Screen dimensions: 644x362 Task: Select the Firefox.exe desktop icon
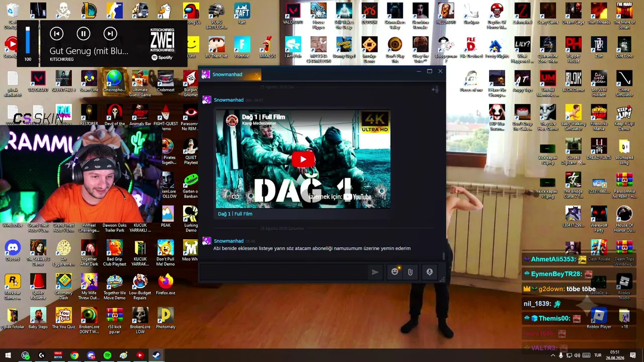tap(166, 285)
